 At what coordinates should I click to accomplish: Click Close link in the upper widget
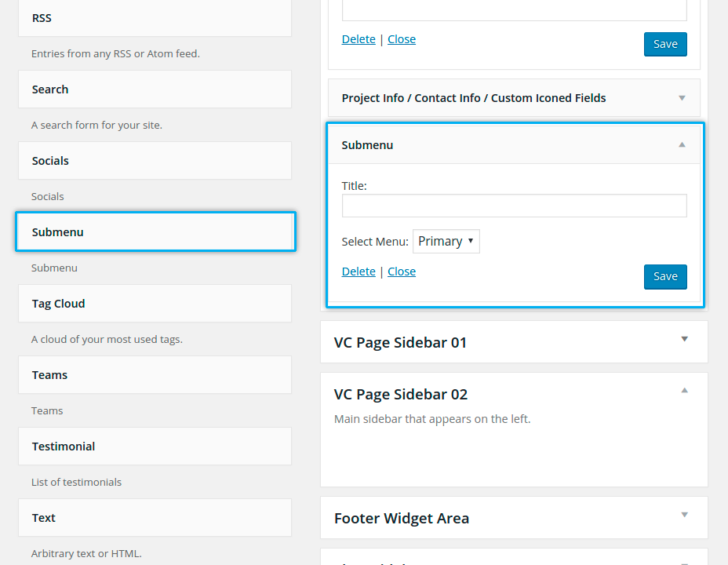coord(402,39)
